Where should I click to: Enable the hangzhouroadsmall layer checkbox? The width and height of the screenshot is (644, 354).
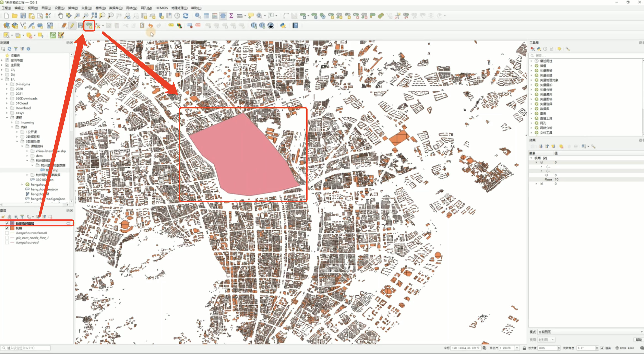pyautogui.click(x=7, y=233)
